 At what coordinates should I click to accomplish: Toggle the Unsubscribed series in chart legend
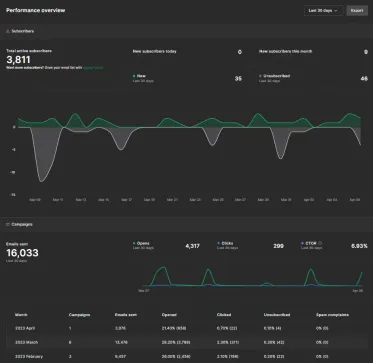click(x=276, y=76)
